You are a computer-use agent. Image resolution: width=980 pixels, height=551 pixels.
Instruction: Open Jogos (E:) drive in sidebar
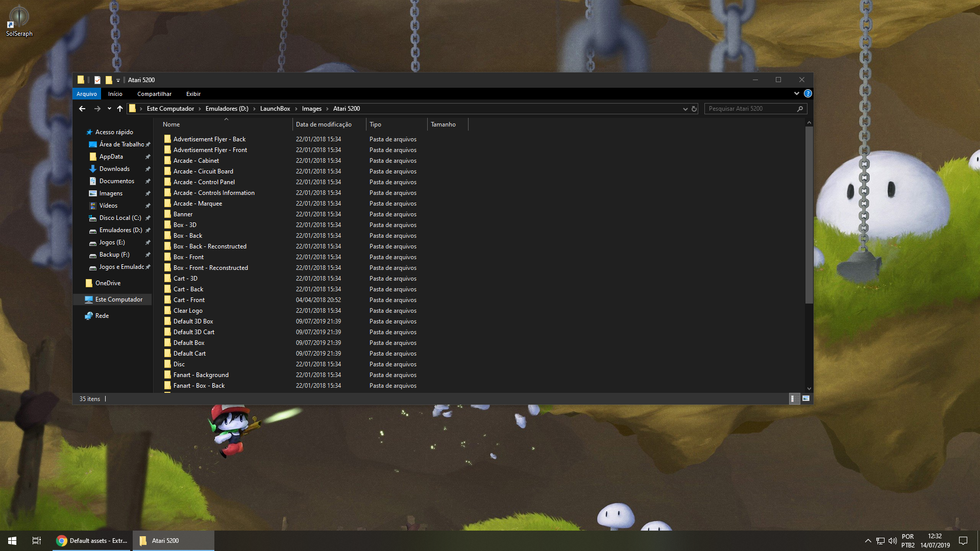(x=112, y=242)
